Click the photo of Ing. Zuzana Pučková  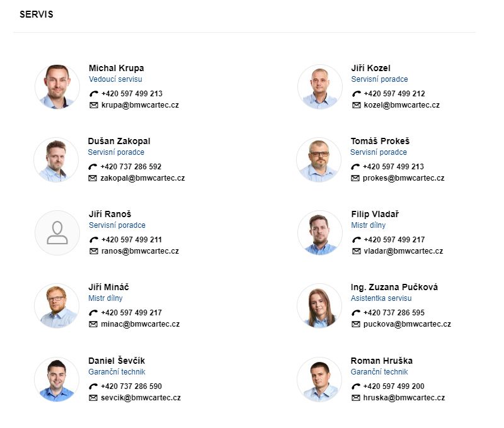[x=319, y=306]
